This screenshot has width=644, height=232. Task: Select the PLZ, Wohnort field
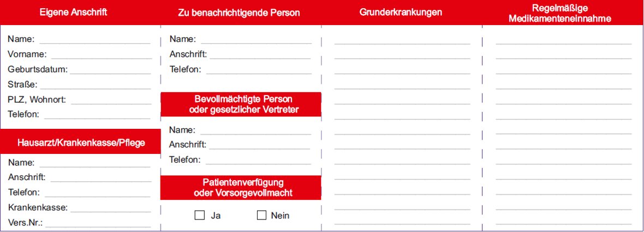pos(111,100)
